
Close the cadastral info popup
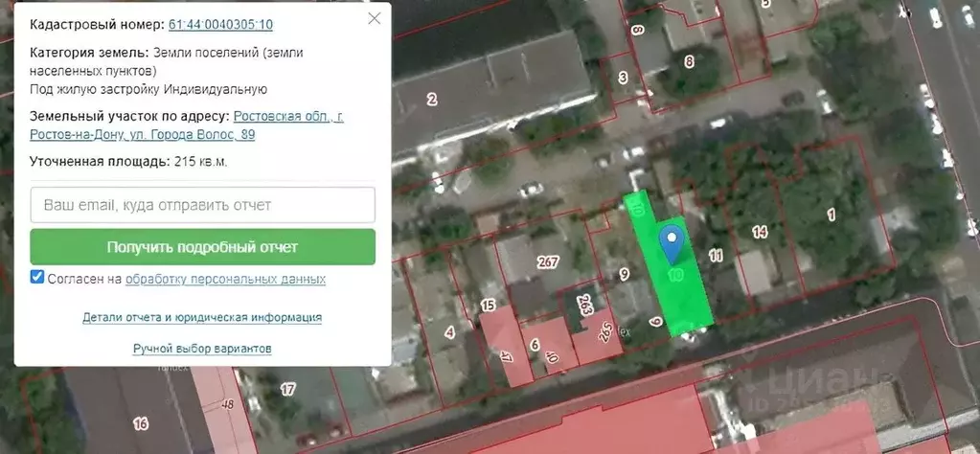(374, 18)
